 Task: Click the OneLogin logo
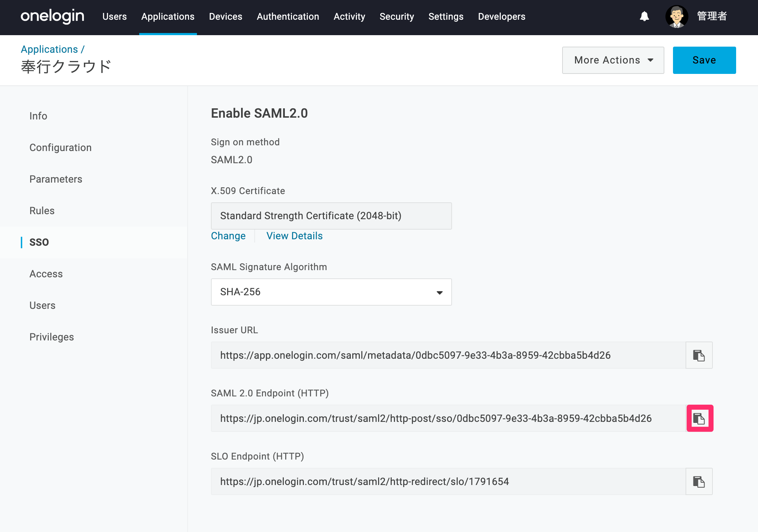coord(52,17)
